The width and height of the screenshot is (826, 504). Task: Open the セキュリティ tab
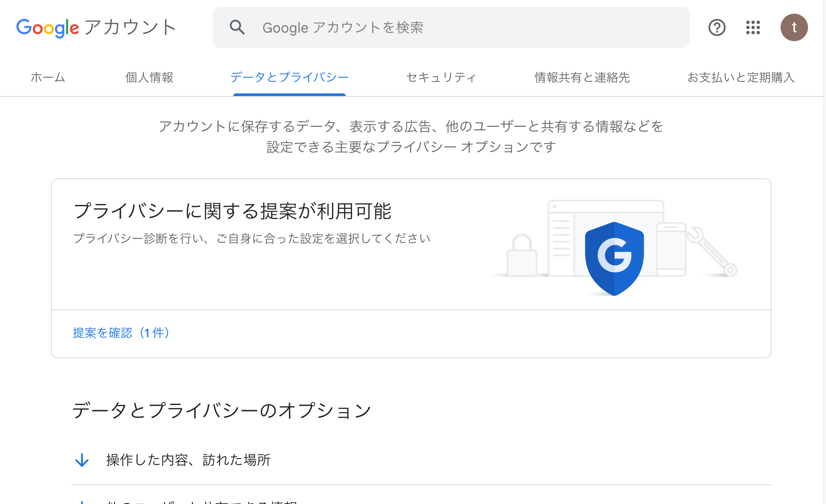441,77
